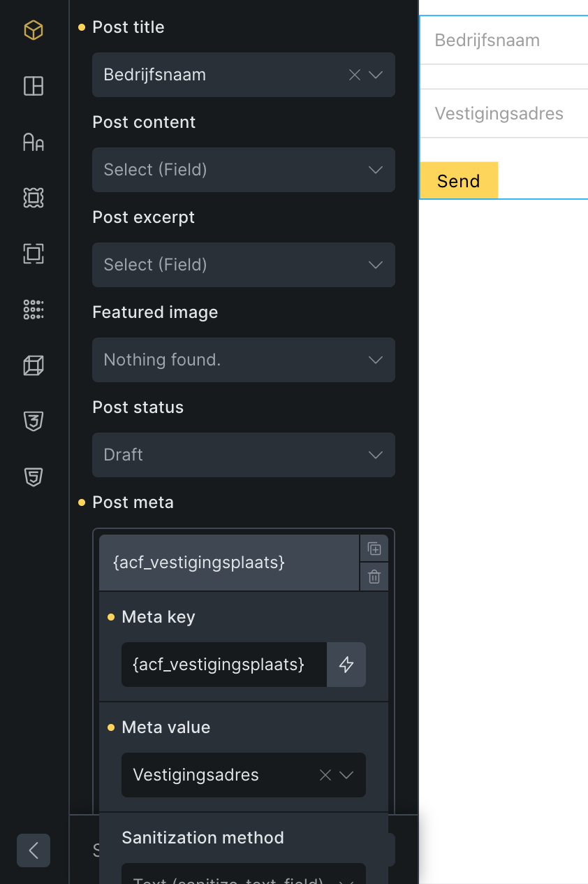Open the typography Aa icon

coord(34,142)
